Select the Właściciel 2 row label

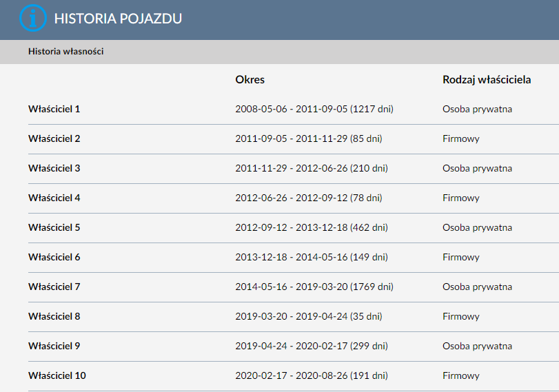point(54,138)
